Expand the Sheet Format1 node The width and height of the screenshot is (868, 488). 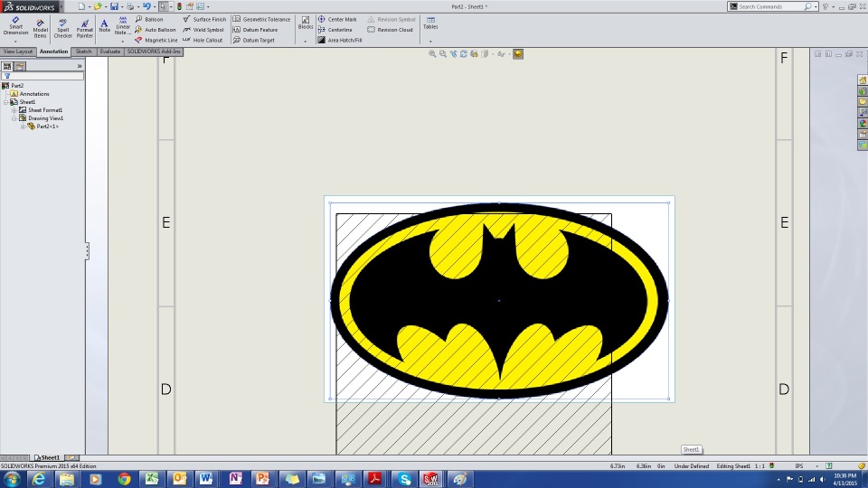(x=14, y=110)
